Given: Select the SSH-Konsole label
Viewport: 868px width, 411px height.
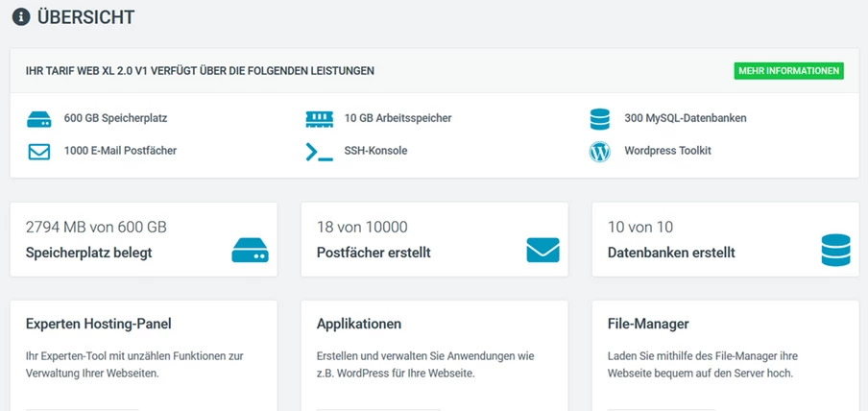Looking at the screenshot, I should (x=375, y=151).
